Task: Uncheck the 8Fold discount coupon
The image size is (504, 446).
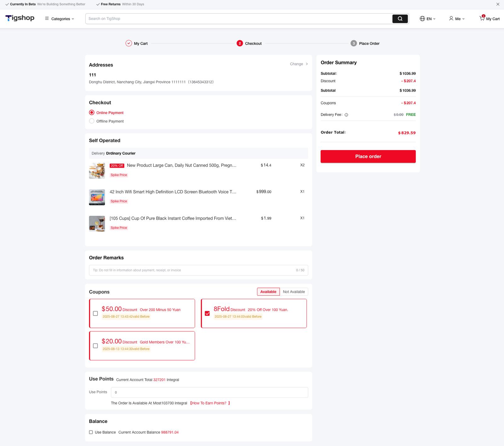Action: click(207, 313)
